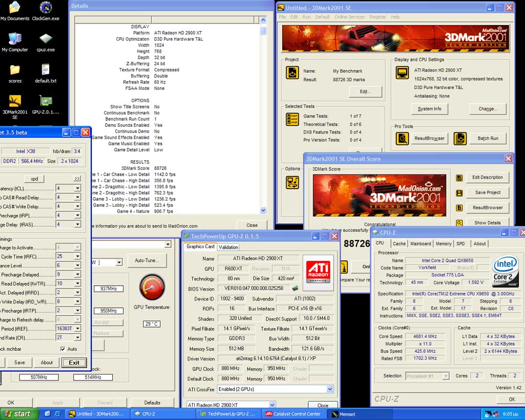Click the Project icon in 3DMark2001
This screenshot has width=525, height=420.
(292, 73)
